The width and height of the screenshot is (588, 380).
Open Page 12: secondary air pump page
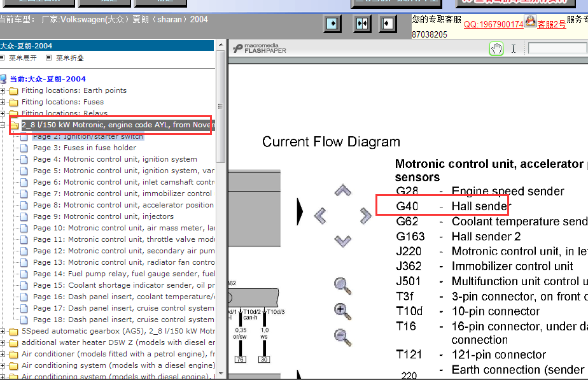coord(124,251)
